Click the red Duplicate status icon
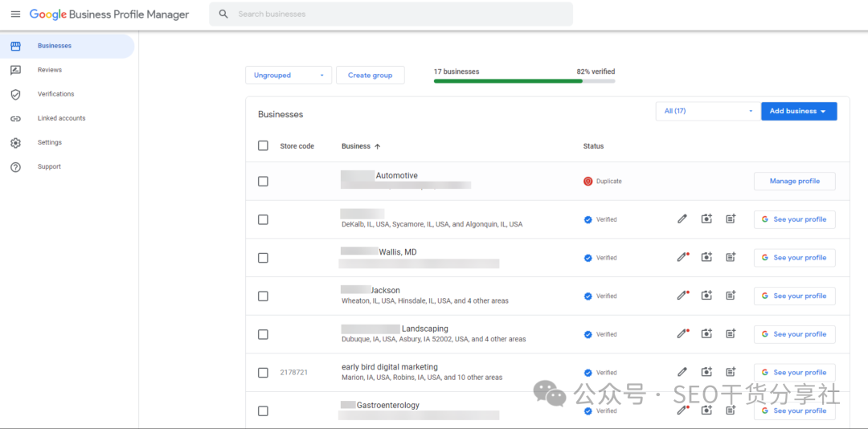868x429 pixels. 588,181
